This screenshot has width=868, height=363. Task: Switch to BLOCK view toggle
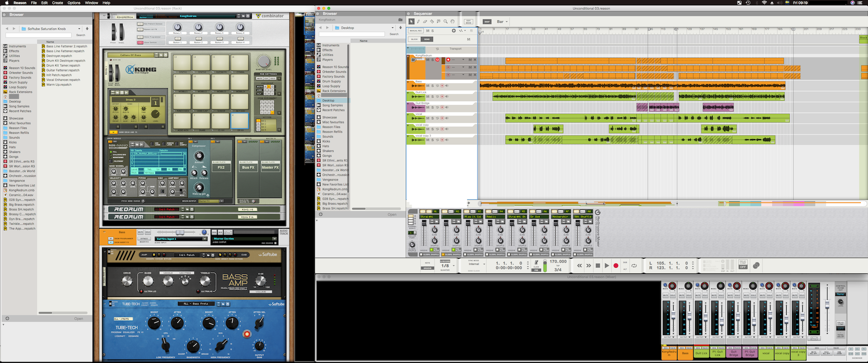[x=415, y=39]
